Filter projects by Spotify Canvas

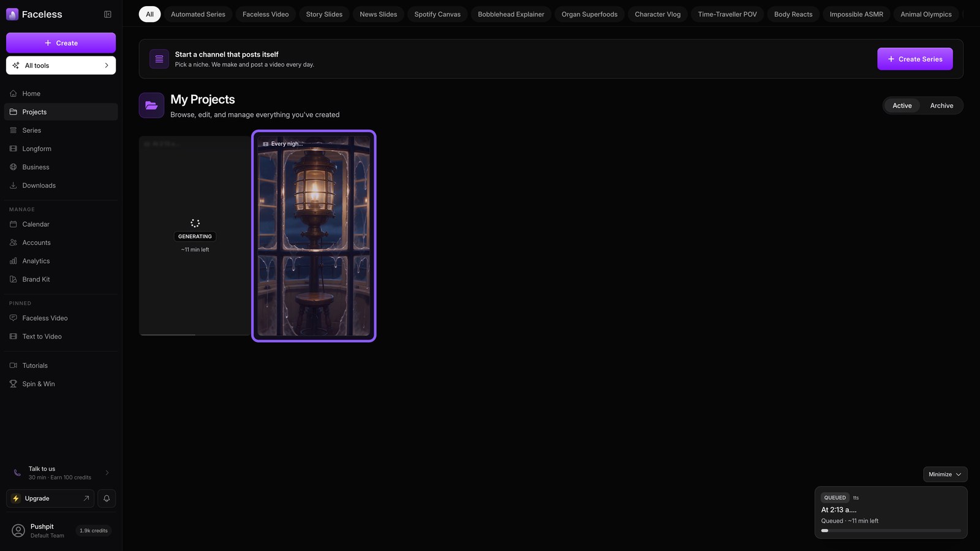coord(437,14)
